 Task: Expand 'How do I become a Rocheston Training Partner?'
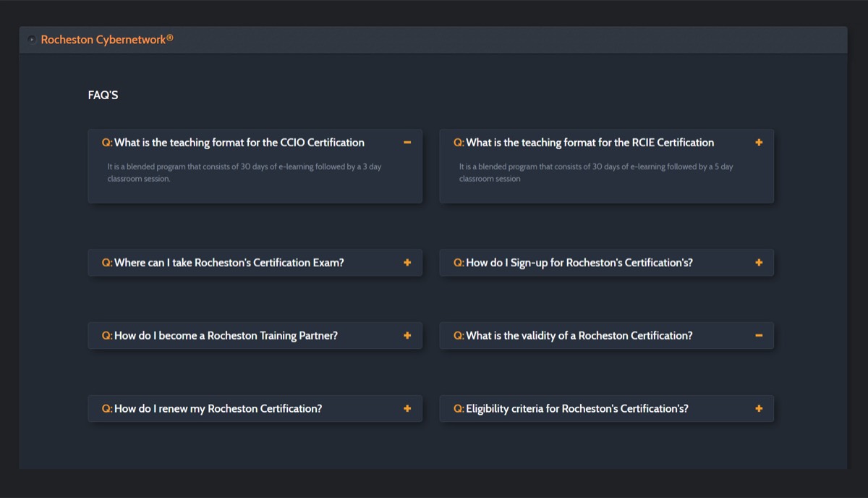point(255,336)
